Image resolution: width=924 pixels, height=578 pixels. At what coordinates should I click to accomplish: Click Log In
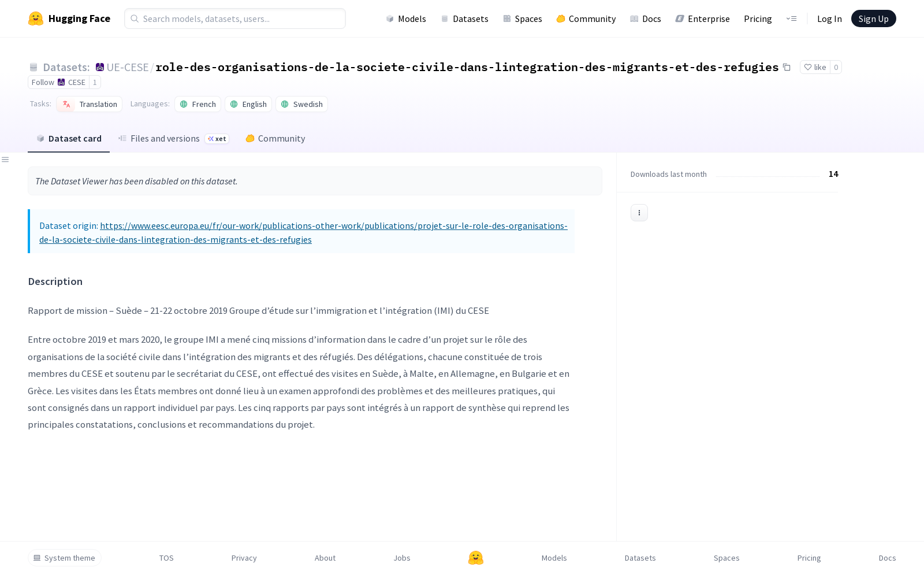(x=829, y=18)
